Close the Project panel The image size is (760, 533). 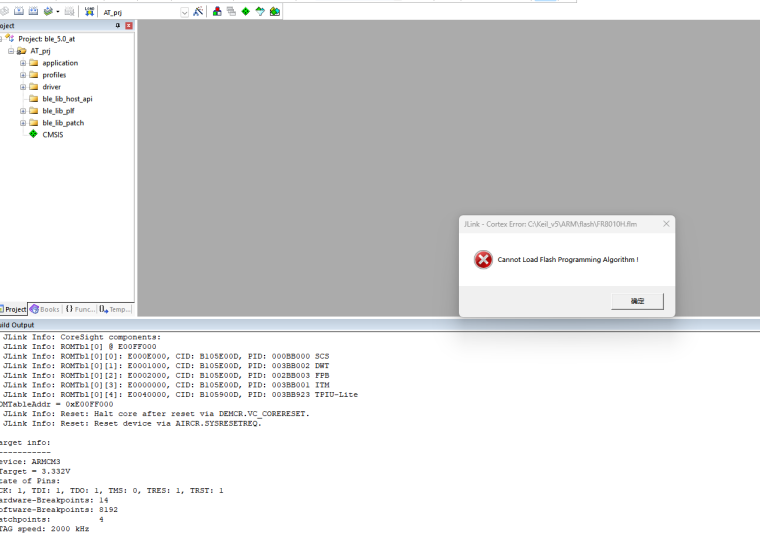pos(129,26)
